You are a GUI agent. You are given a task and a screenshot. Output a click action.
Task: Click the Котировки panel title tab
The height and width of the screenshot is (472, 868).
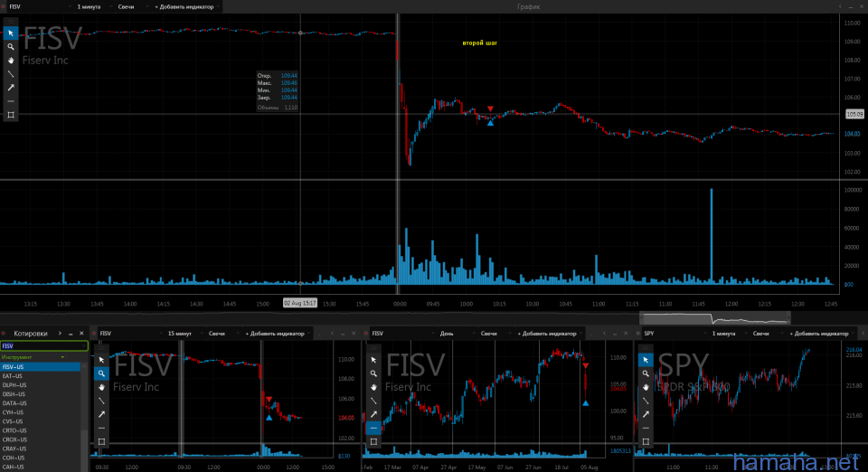coord(31,334)
